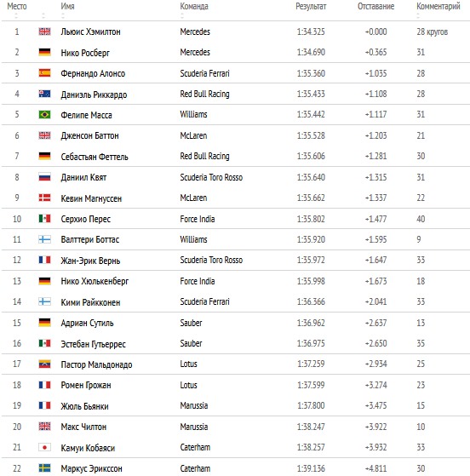
Task: Sort the table by Команда column header
Action: pos(194,6)
